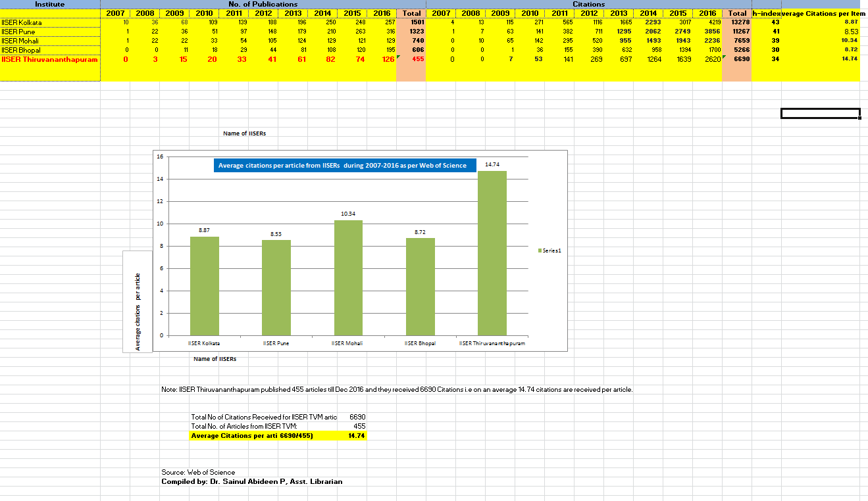Click the IISER Kolkata chart bar

(x=204, y=286)
